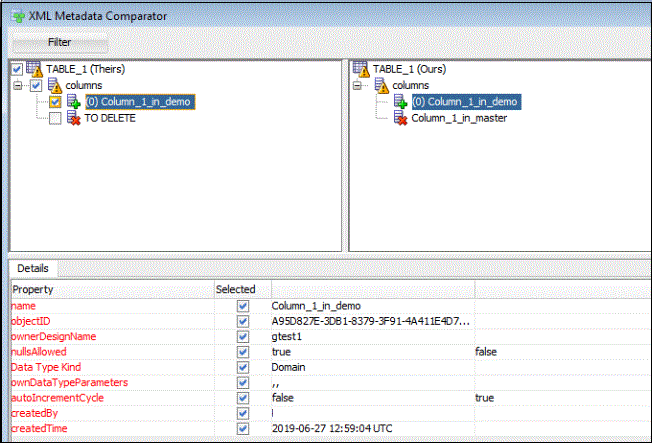Select (0) Column_1_in_demo in Theirs tree
This screenshot has height=443, width=652.
(x=140, y=102)
